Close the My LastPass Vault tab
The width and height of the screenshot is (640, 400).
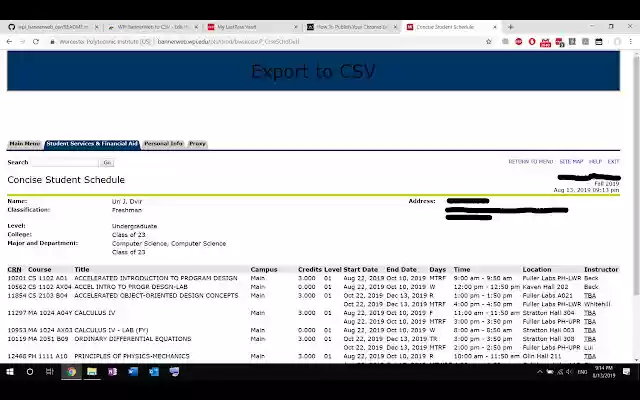pyautogui.click(x=296, y=27)
